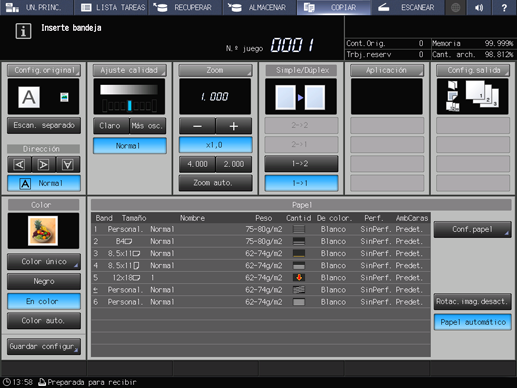Select left-pointing original direction icon
517x388 pixels.
click(19, 164)
